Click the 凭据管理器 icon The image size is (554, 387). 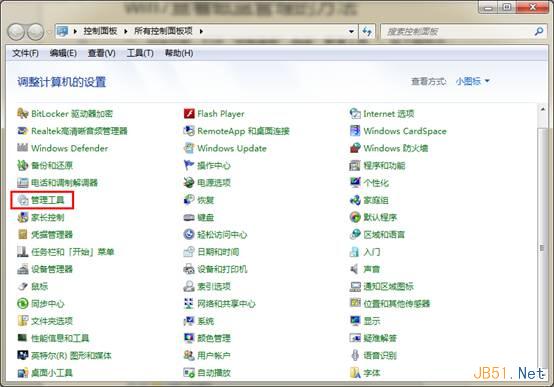[23, 234]
